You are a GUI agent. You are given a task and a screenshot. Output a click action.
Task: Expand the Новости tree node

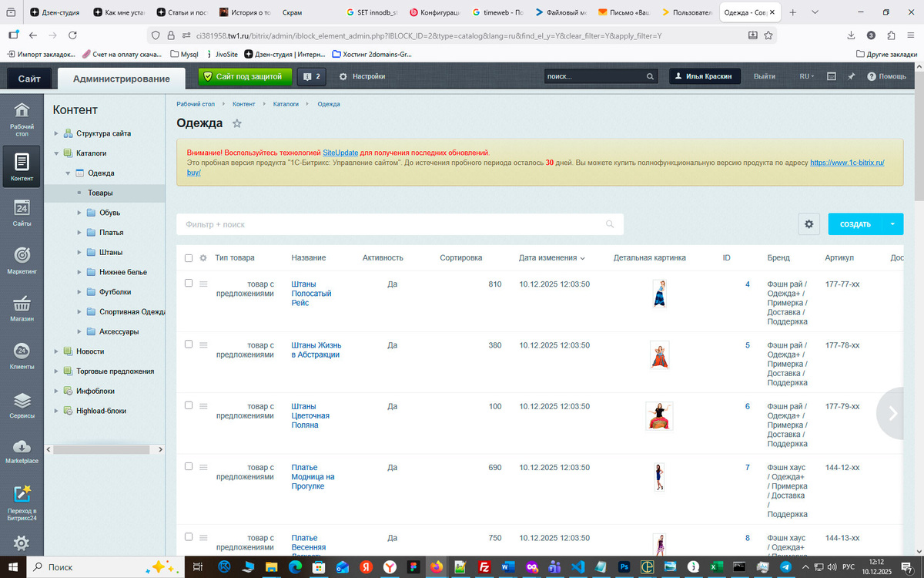[56, 351]
